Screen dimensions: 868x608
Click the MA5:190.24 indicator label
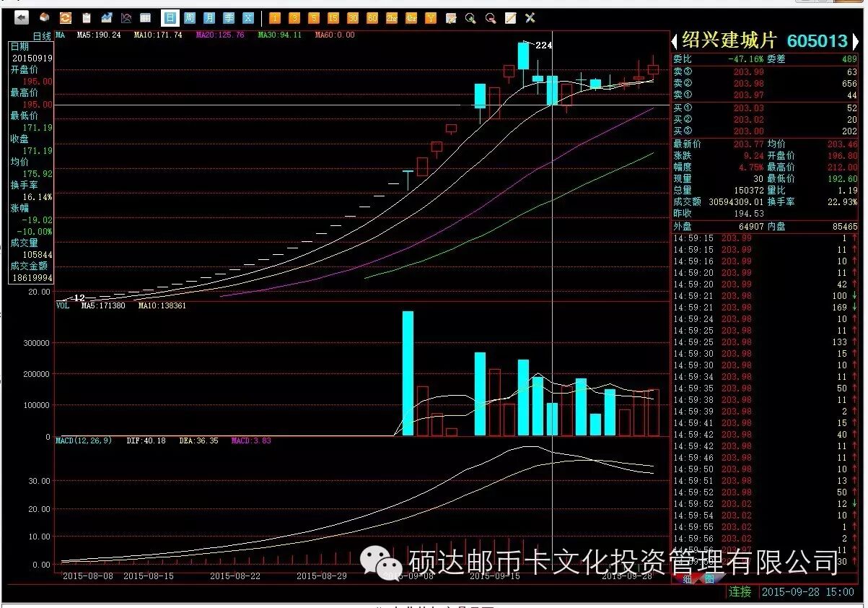click(99, 35)
